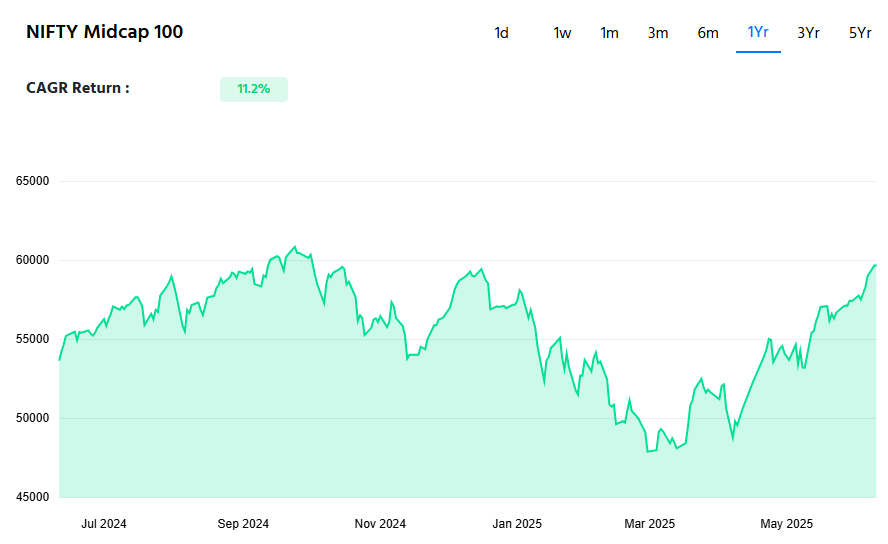The width and height of the screenshot is (888, 544).
Task: Click the 11.2% CAGR return badge
Action: pos(254,89)
